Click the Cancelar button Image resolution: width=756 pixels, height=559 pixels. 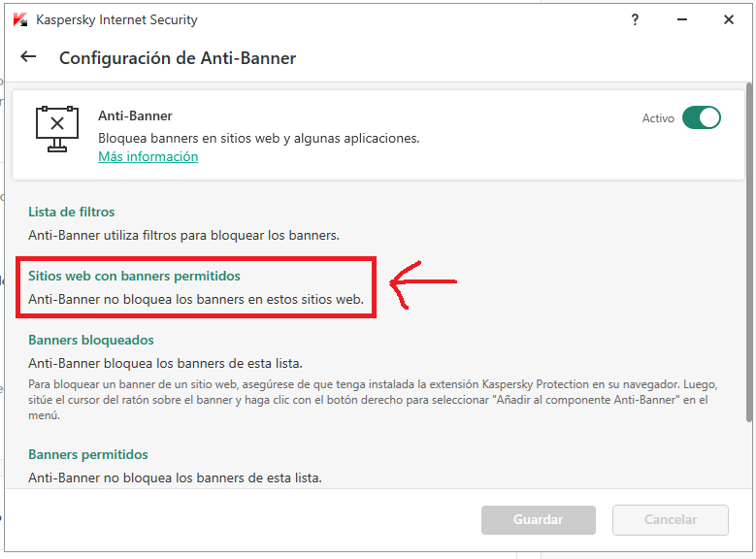[x=671, y=519]
